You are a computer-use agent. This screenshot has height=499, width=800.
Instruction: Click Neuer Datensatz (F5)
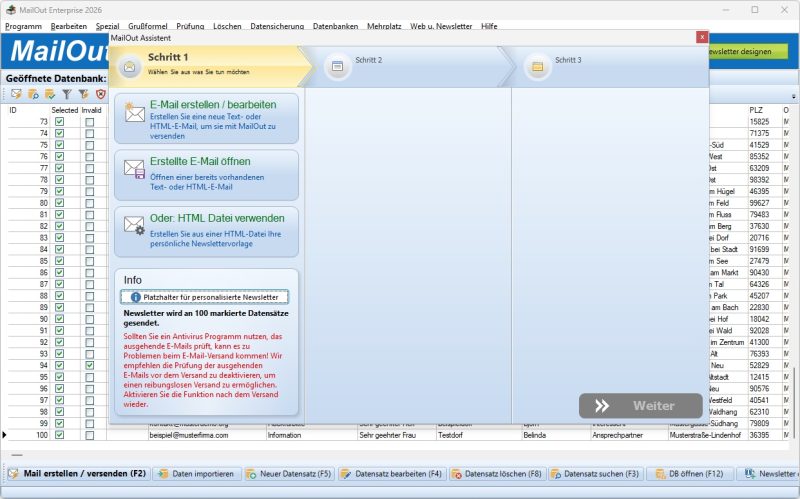coord(289,473)
